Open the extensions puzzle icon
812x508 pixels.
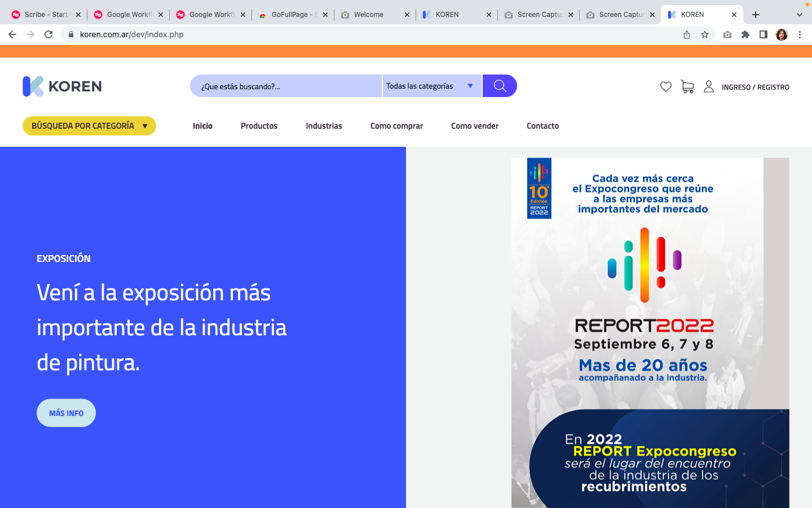pyautogui.click(x=745, y=34)
